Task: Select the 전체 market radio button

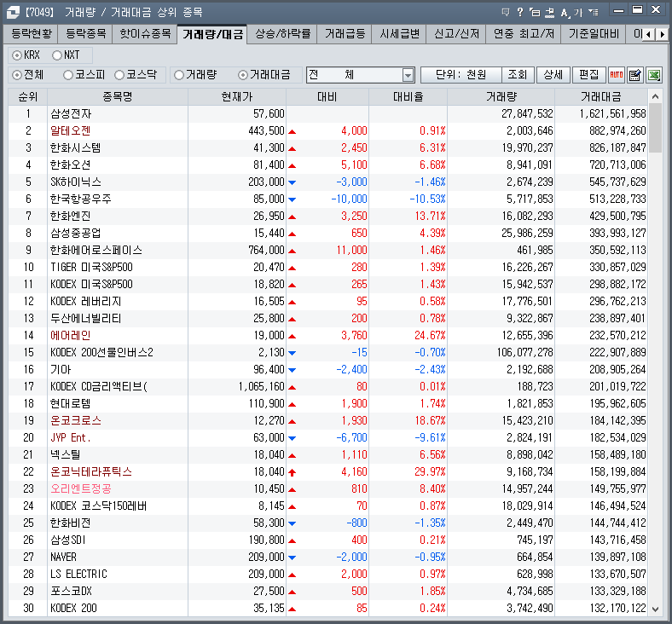Action: [x=17, y=75]
